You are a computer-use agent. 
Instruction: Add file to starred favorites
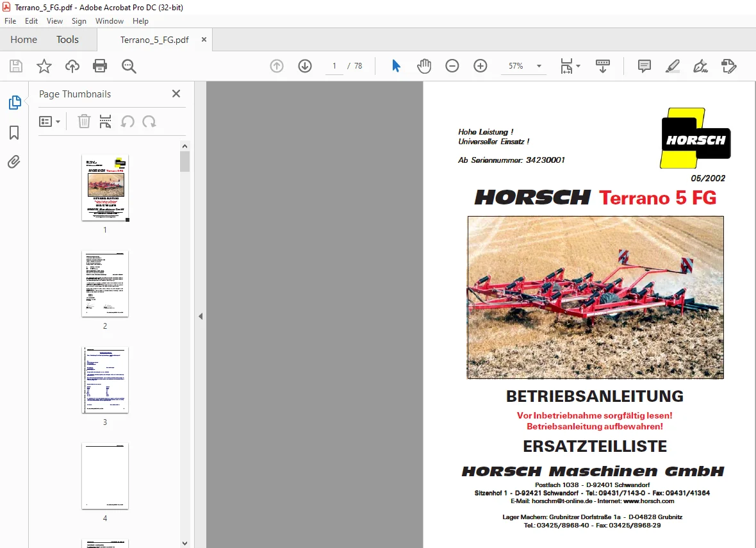tap(44, 66)
